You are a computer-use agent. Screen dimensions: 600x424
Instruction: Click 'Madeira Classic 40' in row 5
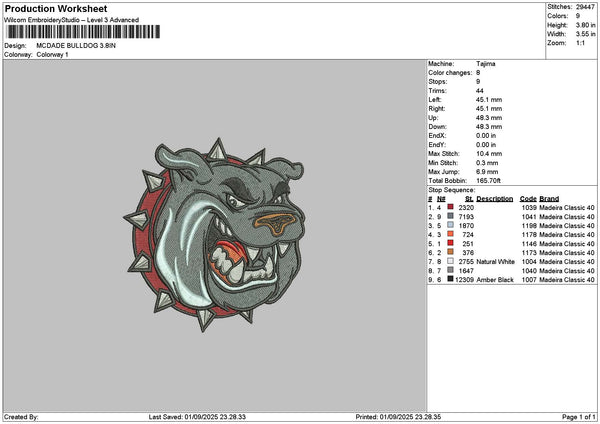pyautogui.click(x=567, y=243)
